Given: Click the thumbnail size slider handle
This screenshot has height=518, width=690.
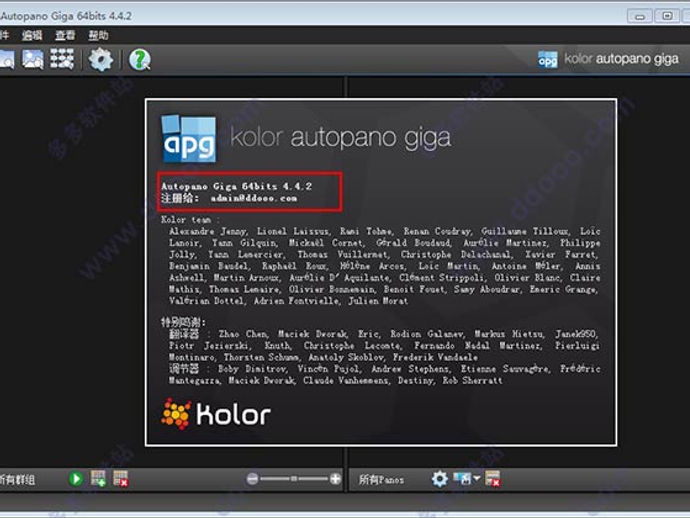Looking at the screenshot, I should (294, 478).
